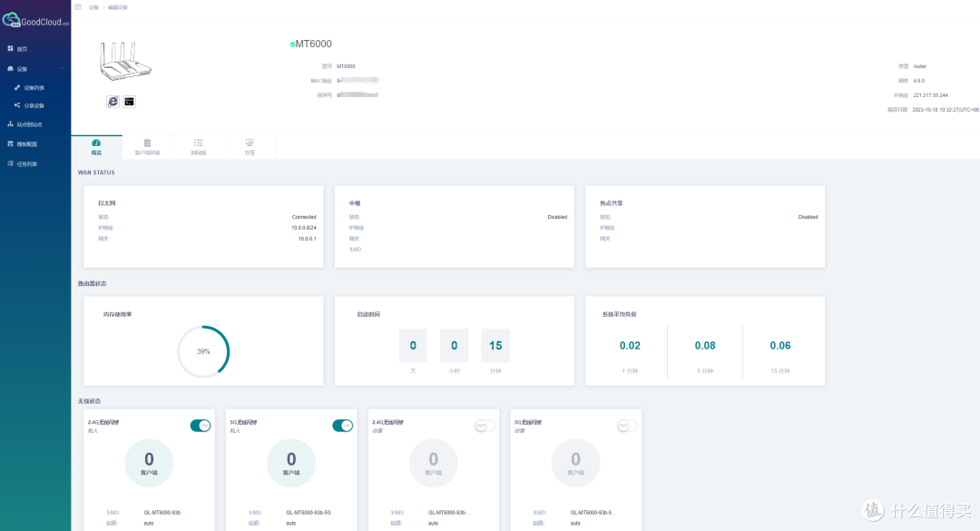Click the GoodCloud cloud logo
Image resolution: width=980 pixels, height=531 pixels.
(11, 20)
